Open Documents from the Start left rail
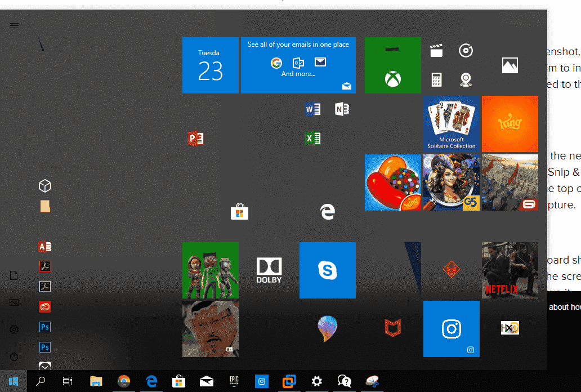 tap(14, 275)
